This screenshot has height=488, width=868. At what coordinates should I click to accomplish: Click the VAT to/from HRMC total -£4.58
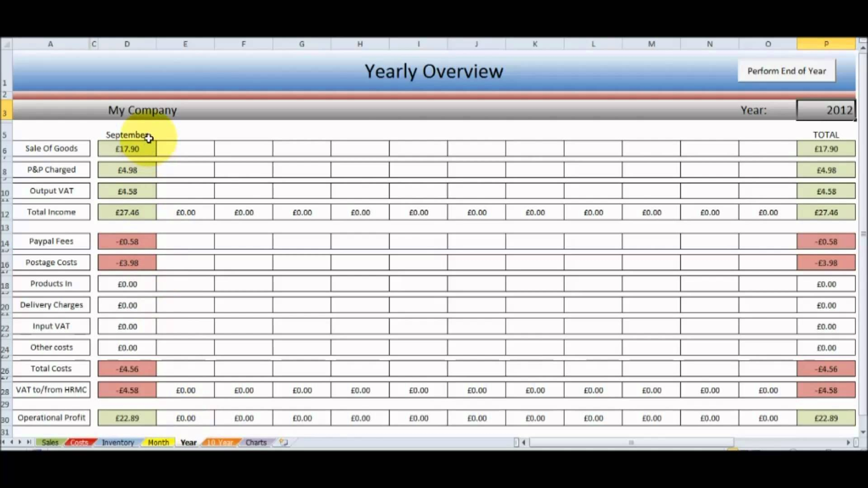(826, 389)
